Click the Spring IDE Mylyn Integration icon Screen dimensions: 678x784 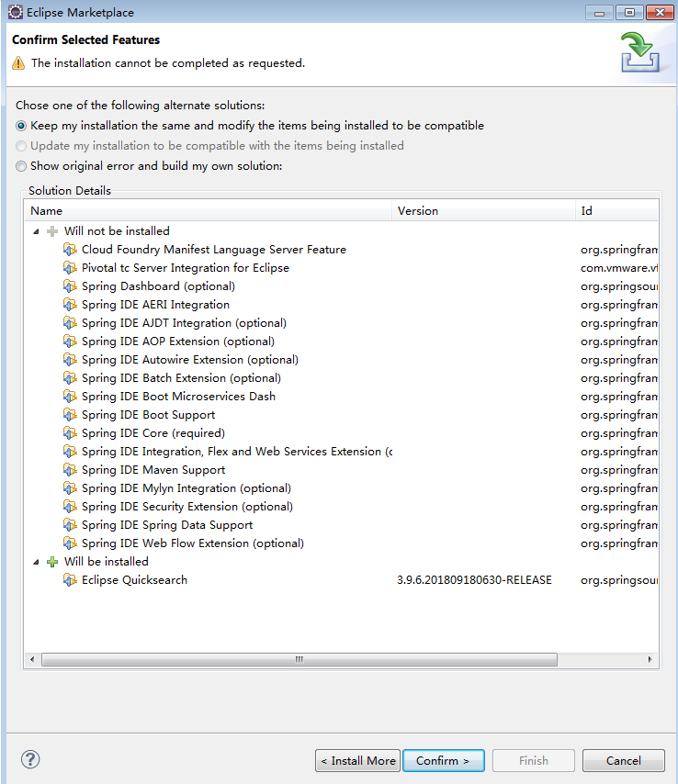coord(70,488)
